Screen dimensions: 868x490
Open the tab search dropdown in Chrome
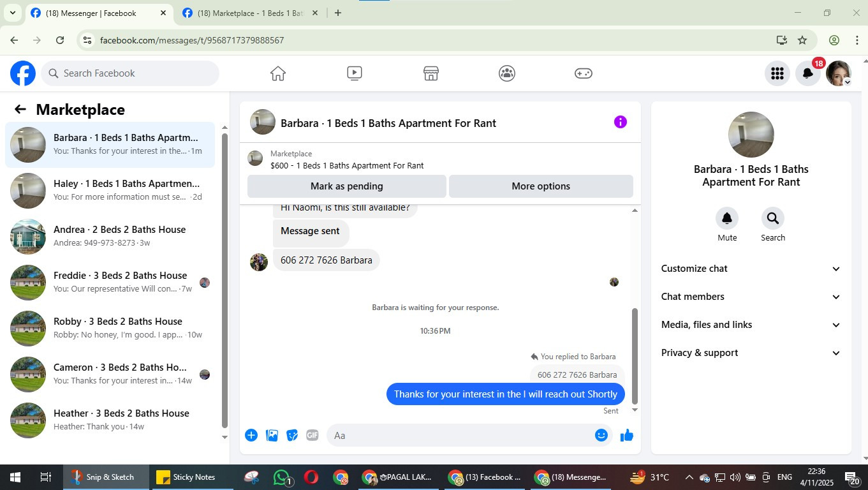pyautogui.click(x=12, y=13)
